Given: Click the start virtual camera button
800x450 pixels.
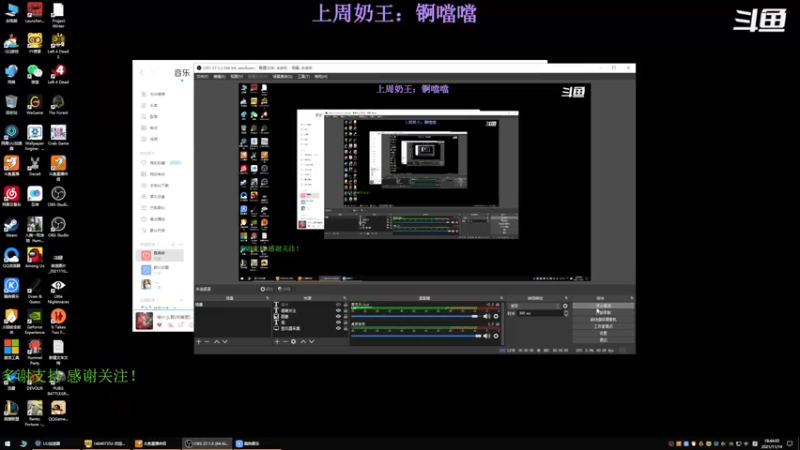Looking at the screenshot, I should pyautogui.click(x=604, y=319).
